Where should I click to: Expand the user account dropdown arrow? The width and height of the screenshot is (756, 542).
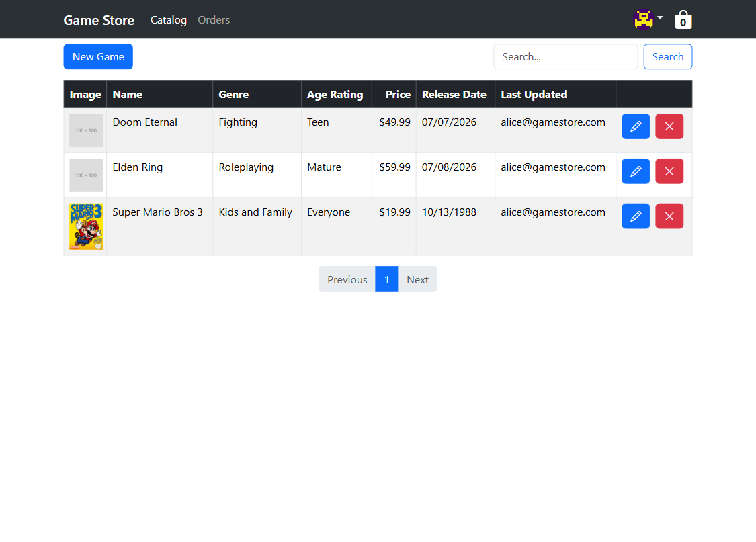(x=660, y=18)
